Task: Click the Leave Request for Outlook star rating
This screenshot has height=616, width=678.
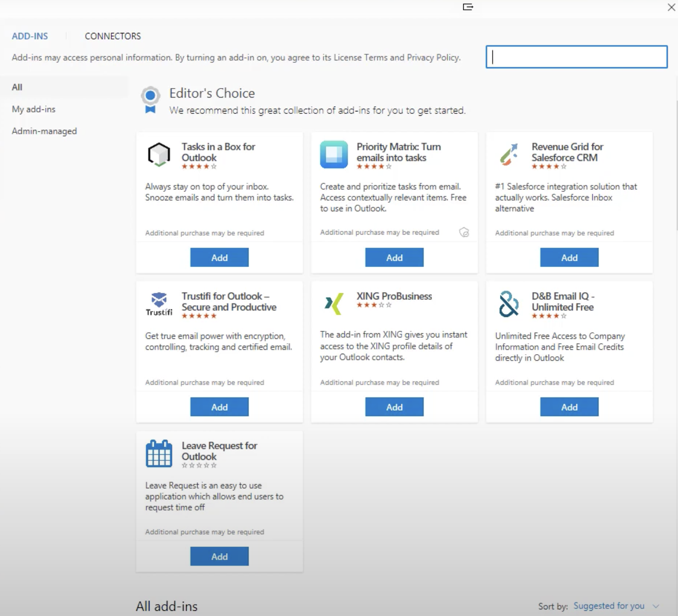Action: pos(199,466)
